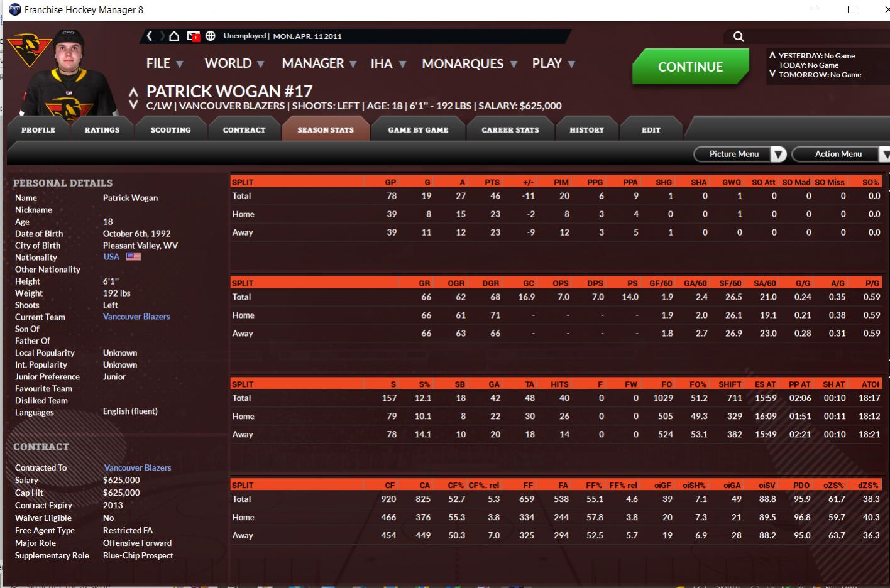This screenshot has width=890, height=588.
Task: View the HISTORY tab
Action: click(x=586, y=130)
